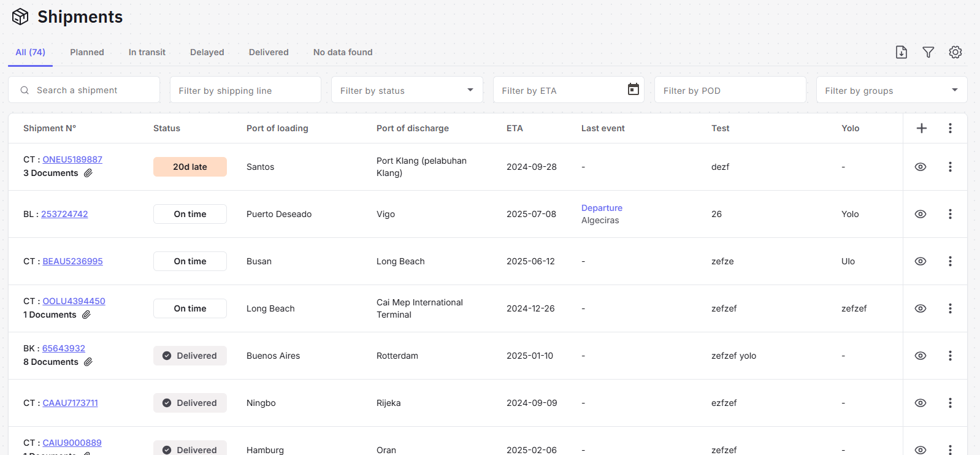Image resolution: width=980 pixels, height=455 pixels.
Task: View shipment 253724742 via eye icon
Action: pos(921,214)
